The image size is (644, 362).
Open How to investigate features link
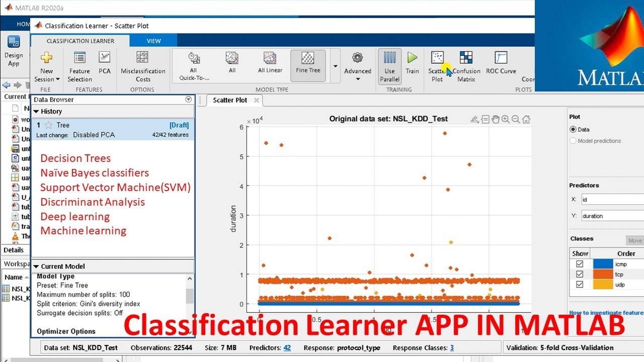(606, 313)
